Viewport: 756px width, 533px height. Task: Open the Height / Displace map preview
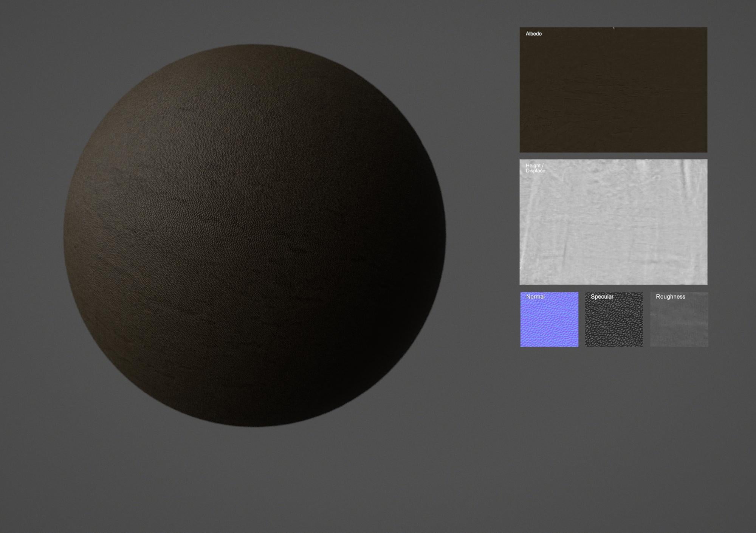tap(613, 222)
